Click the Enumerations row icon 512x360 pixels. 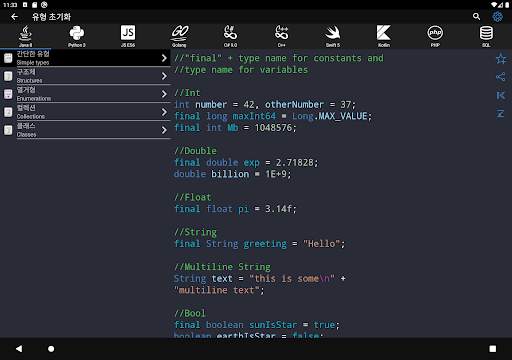coord(8,94)
